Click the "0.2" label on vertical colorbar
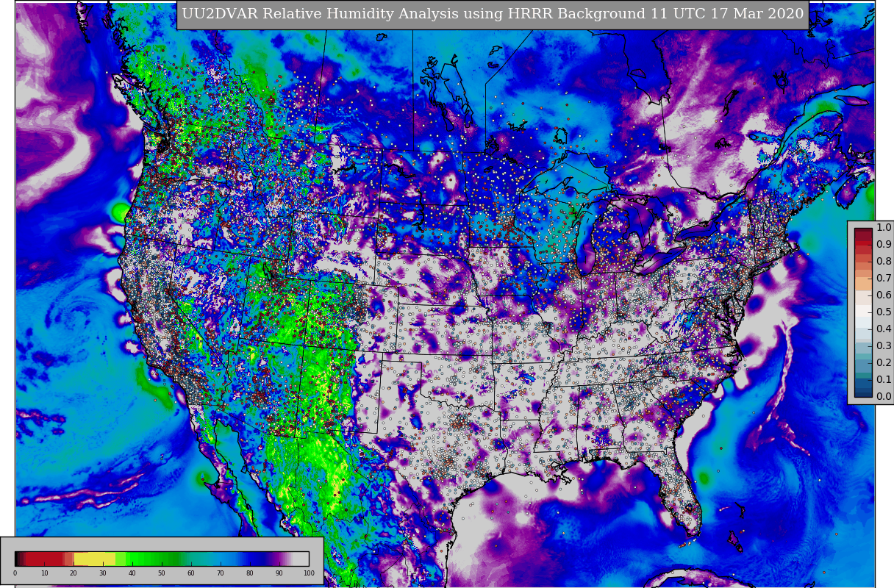The height and width of the screenshot is (588, 894). coord(884,362)
